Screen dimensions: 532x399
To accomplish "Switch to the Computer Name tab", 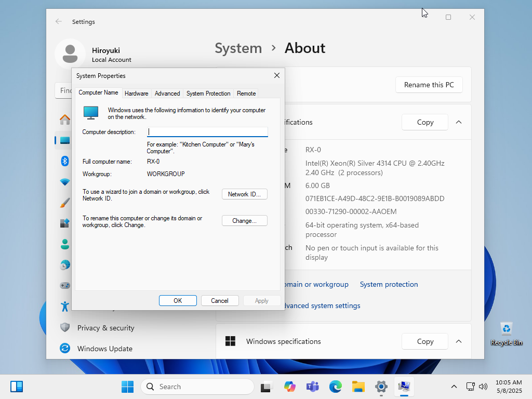I will pyautogui.click(x=98, y=92).
